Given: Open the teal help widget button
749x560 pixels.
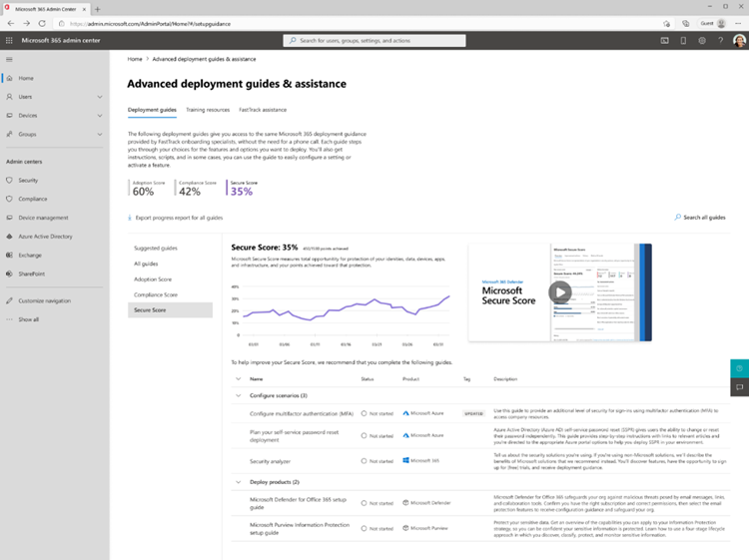Looking at the screenshot, I should (739, 368).
